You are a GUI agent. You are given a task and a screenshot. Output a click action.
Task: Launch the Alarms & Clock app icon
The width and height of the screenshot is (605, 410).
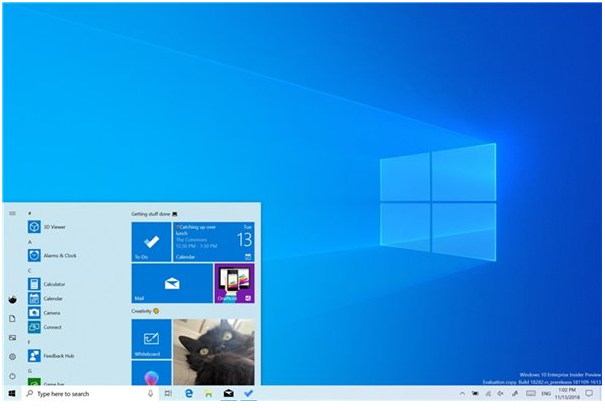(34, 255)
